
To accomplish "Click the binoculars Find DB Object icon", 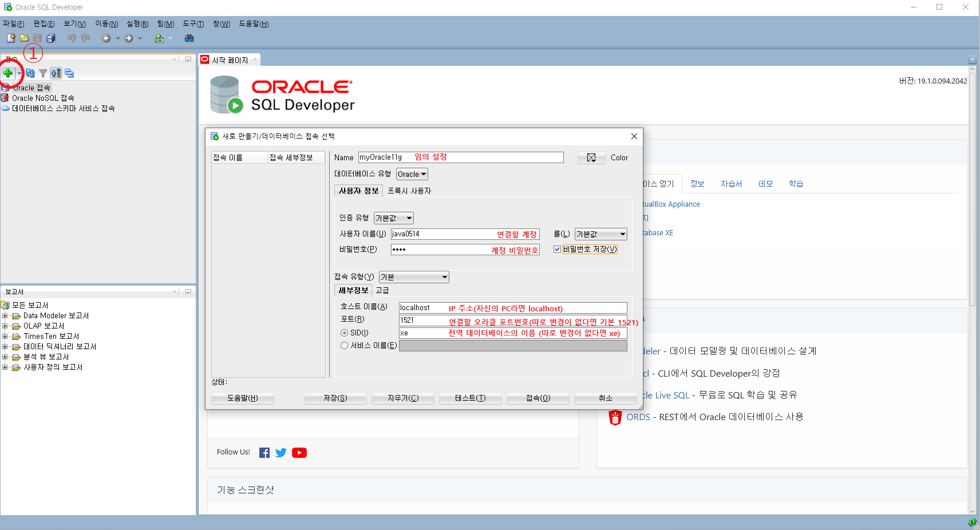I will [x=189, y=38].
